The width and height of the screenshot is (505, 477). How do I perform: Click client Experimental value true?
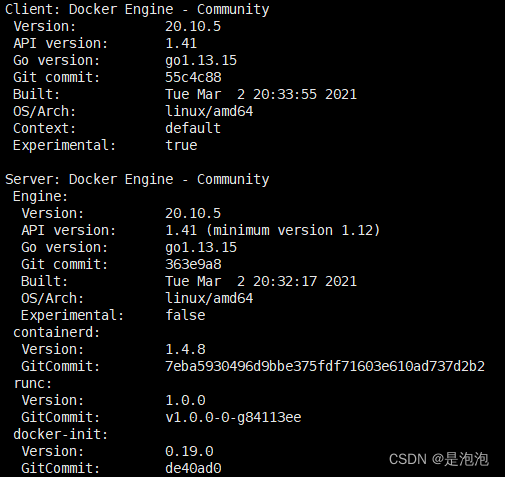[x=181, y=145]
